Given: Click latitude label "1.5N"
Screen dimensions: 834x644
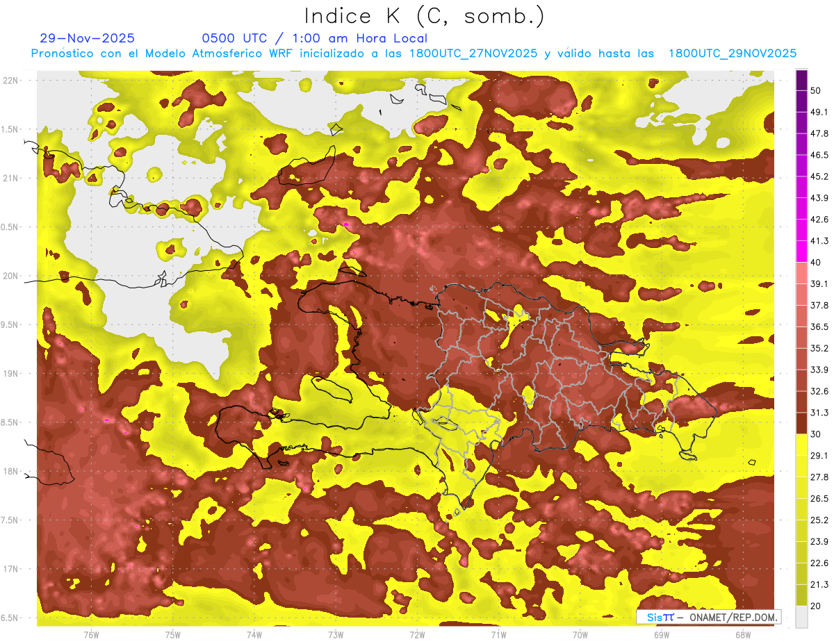Looking at the screenshot, I should click(x=10, y=129).
